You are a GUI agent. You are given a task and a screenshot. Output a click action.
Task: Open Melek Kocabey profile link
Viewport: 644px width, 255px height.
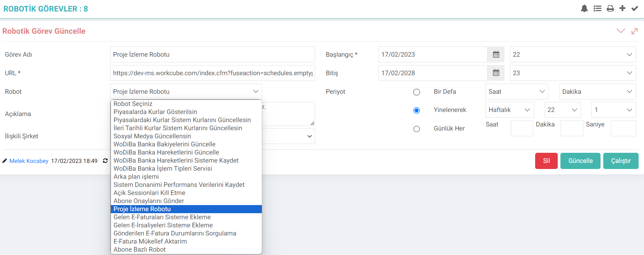click(x=29, y=161)
